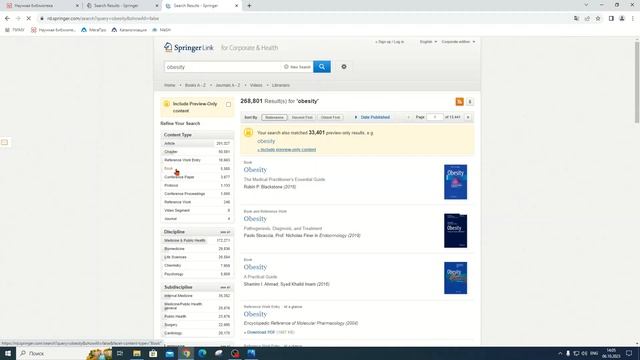Click the download results icon next to RSS
Image resolution: width=640 pixels, height=360 pixels.
(470, 102)
